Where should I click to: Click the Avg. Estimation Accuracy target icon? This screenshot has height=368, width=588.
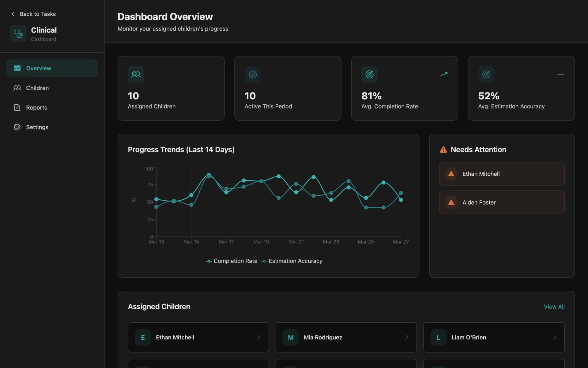pyautogui.click(x=486, y=75)
